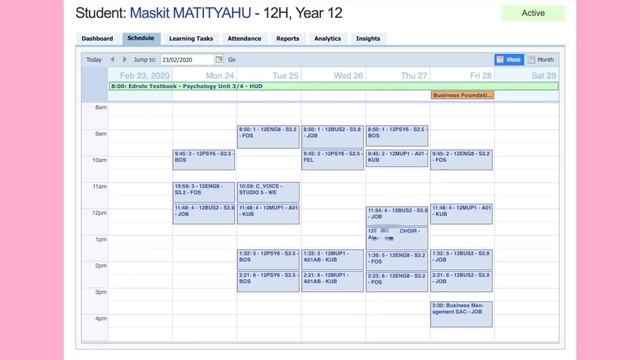Click the Today button

point(93,60)
